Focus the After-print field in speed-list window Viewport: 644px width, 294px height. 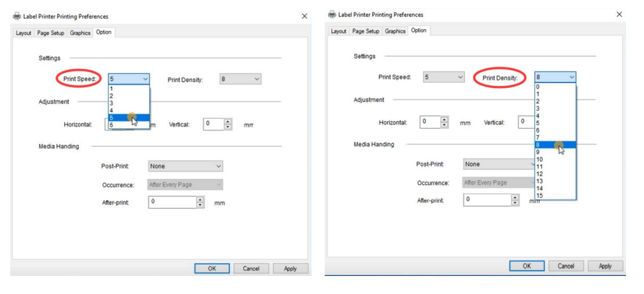(x=172, y=202)
